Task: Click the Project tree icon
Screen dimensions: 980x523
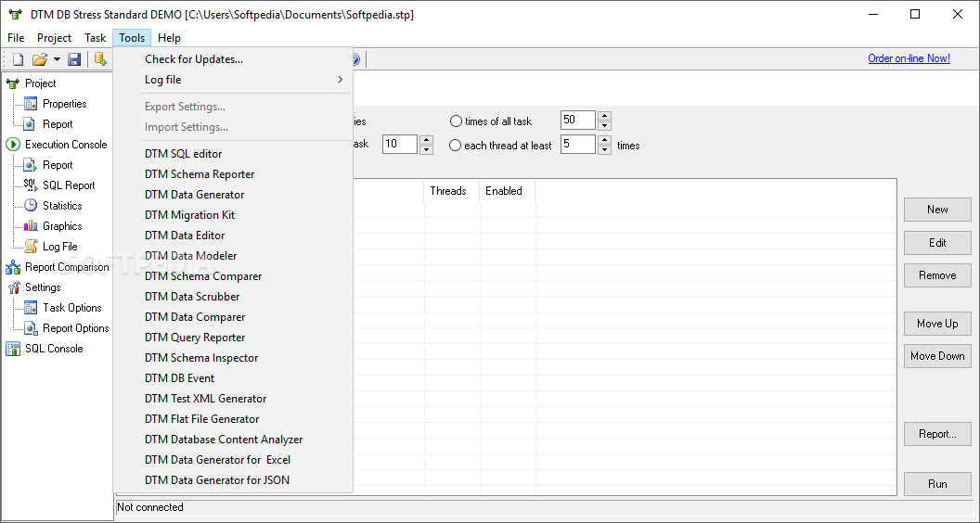Action: [x=12, y=83]
